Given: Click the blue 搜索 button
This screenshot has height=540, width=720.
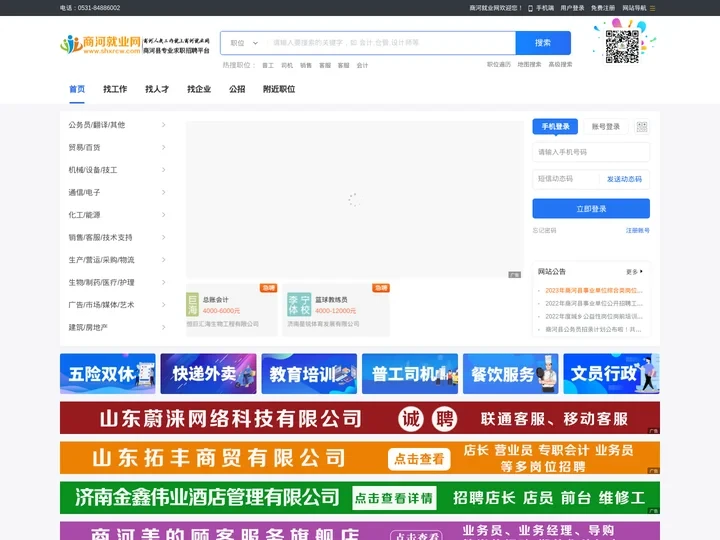Looking at the screenshot, I should coord(543,43).
